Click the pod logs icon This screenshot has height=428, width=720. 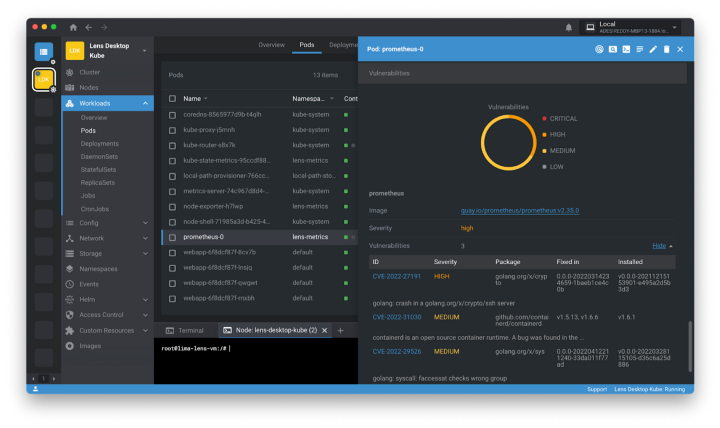tap(639, 49)
